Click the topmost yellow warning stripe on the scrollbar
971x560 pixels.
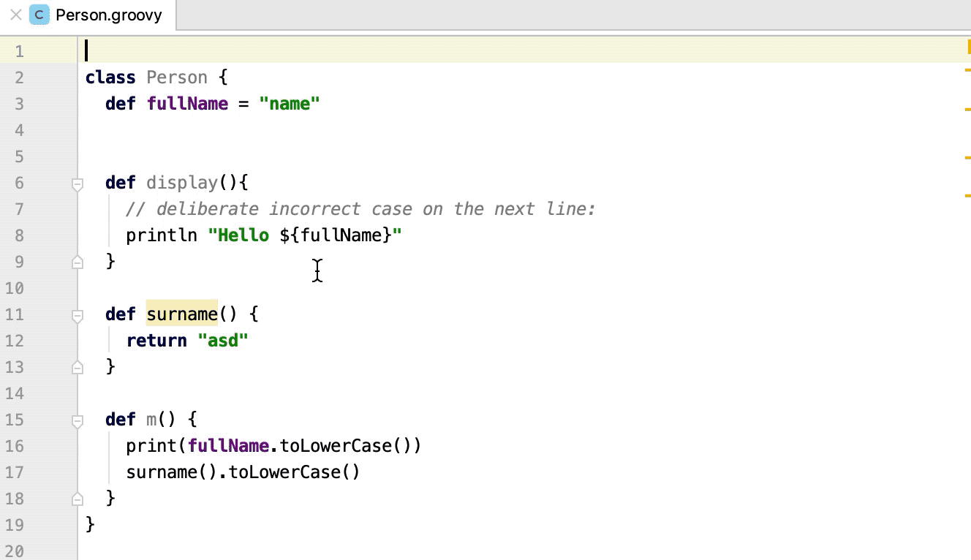click(x=968, y=46)
